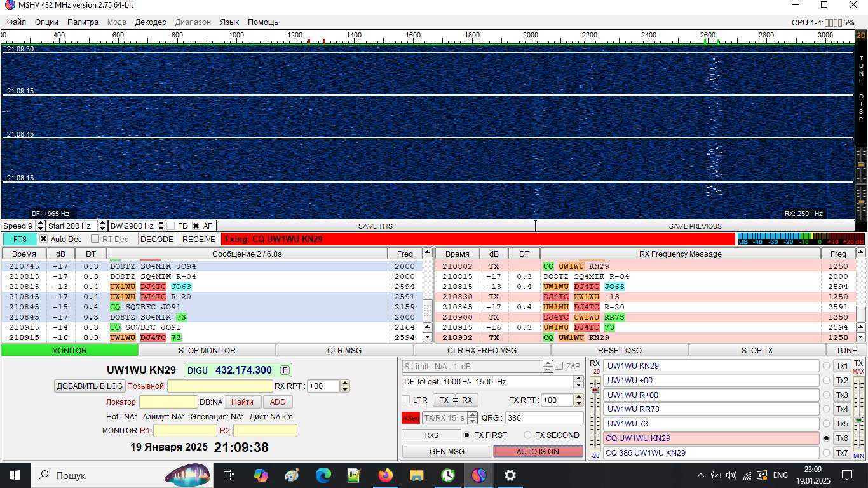Toggle the AF checkbox
Viewport: 868px width, 488px height.
coord(196,226)
